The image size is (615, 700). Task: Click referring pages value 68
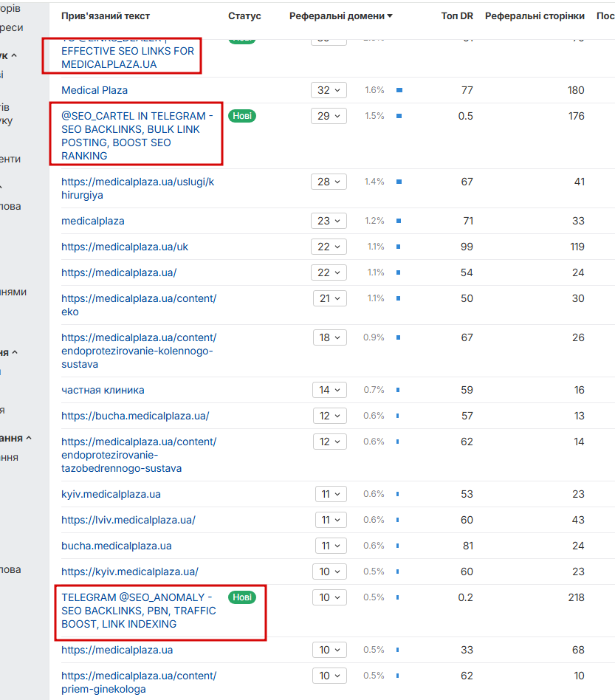click(x=578, y=650)
